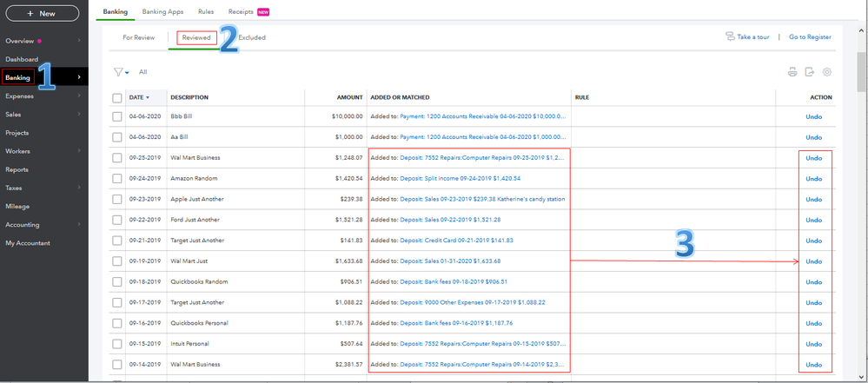Expand the Workers sidebar chevron
The image size is (868, 383).
point(79,151)
